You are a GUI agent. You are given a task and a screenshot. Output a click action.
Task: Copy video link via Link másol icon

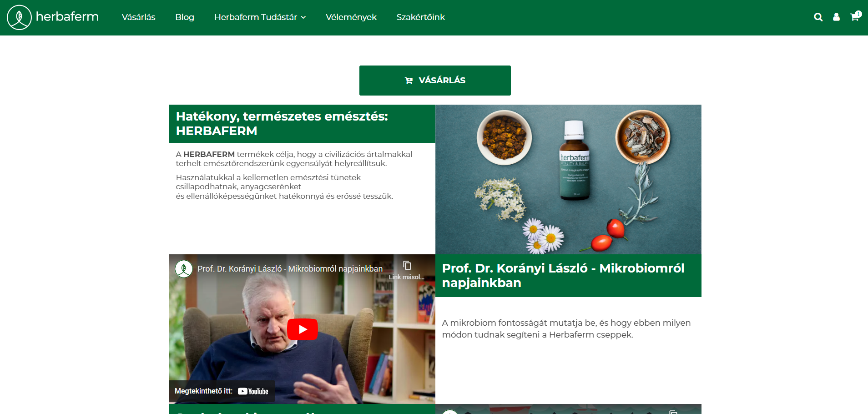(x=407, y=266)
